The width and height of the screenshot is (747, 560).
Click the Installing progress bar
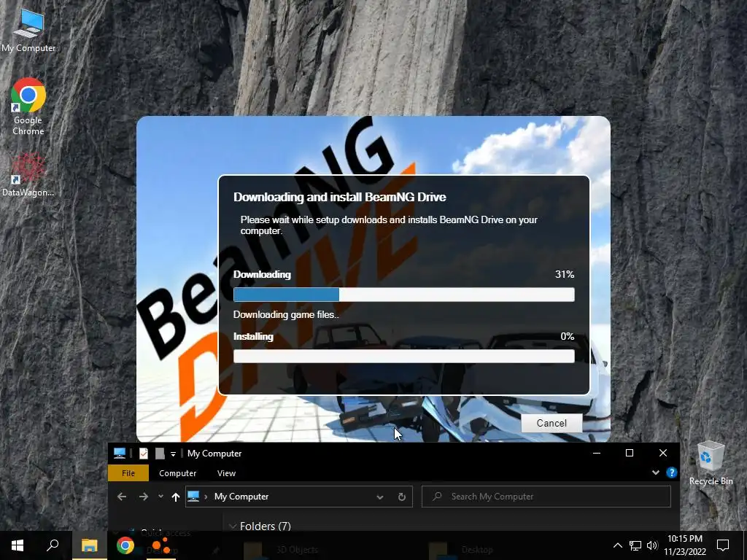(403, 356)
